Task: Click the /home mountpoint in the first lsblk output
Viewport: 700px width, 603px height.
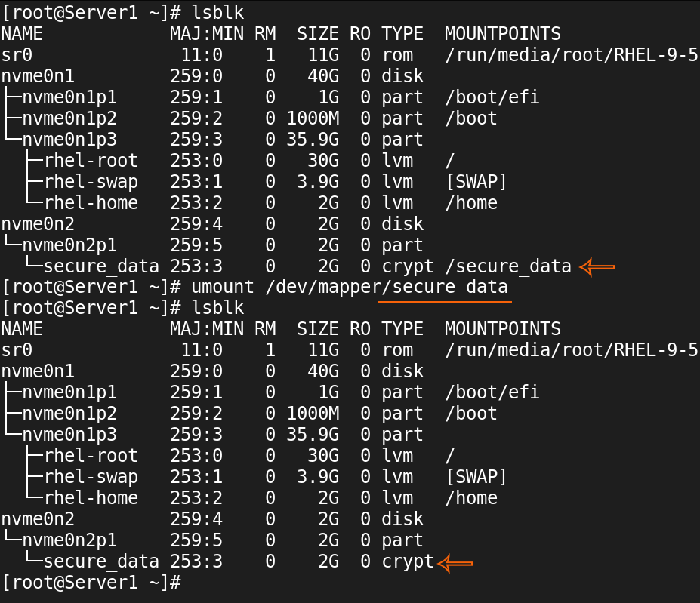Action: point(471,203)
